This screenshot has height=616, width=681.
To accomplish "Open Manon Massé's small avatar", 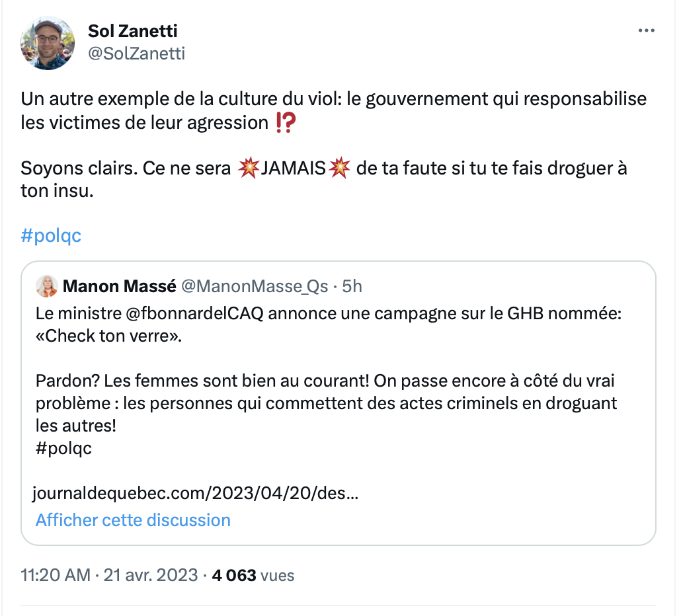I will coord(46,286).
